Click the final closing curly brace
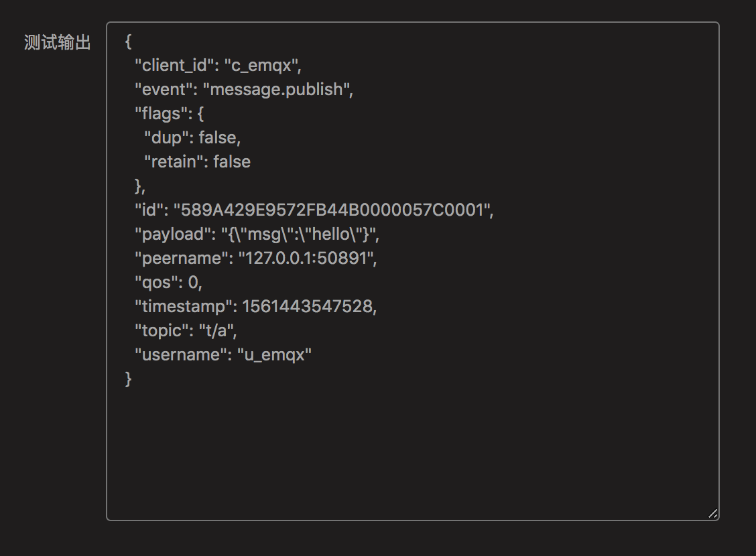 point(129,379)
